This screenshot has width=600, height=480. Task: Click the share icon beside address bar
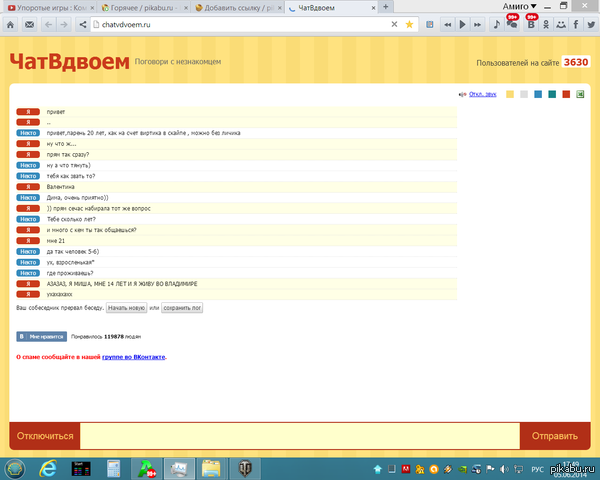click(84, 23)
